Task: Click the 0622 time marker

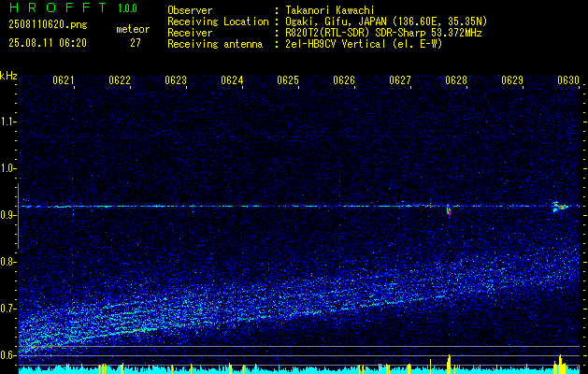Action: click(120, 80)
